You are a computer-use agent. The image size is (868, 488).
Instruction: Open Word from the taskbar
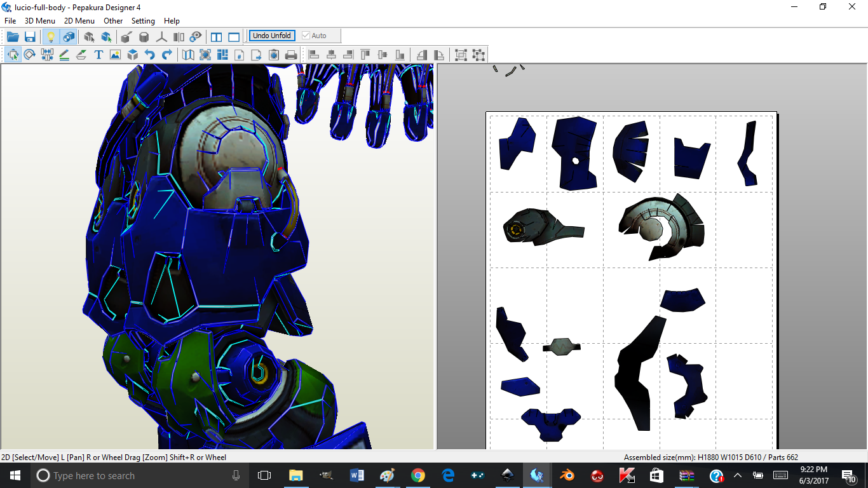(356, 475)
